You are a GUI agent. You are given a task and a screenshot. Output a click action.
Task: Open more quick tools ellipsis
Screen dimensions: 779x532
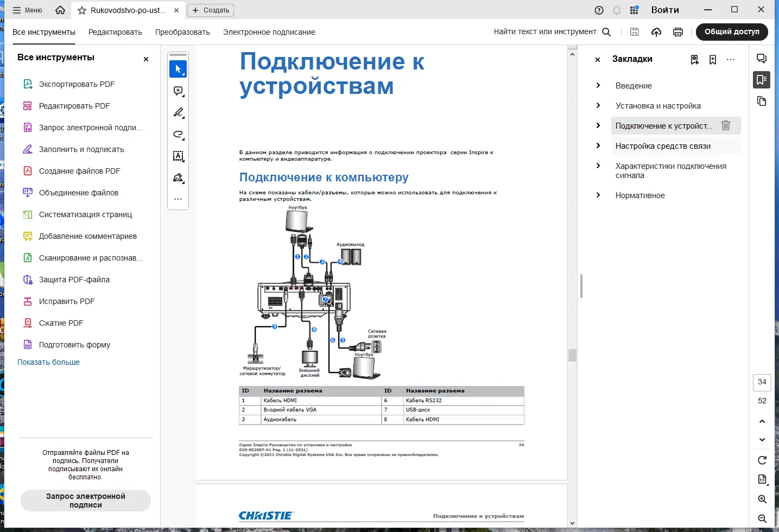178,199
